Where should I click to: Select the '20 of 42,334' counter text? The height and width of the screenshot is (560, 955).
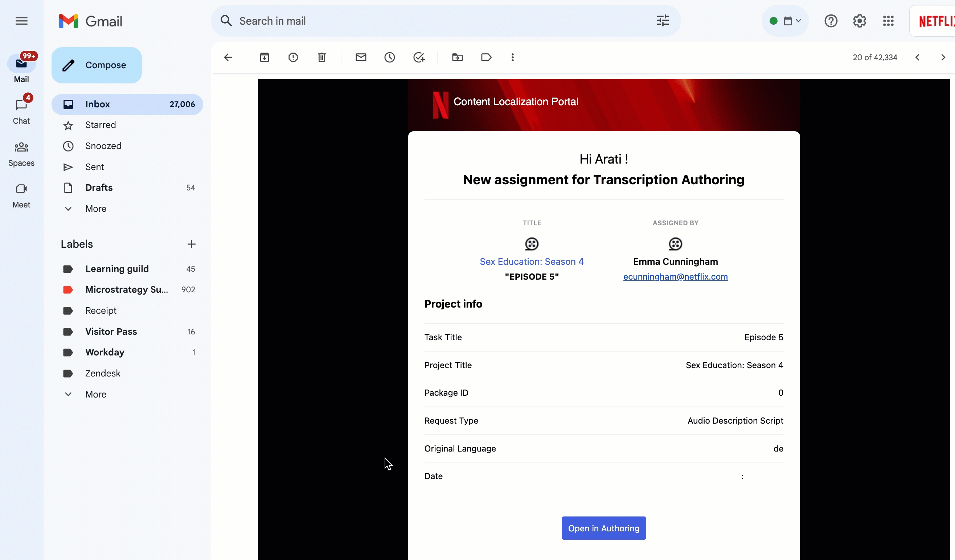point(875,58)
